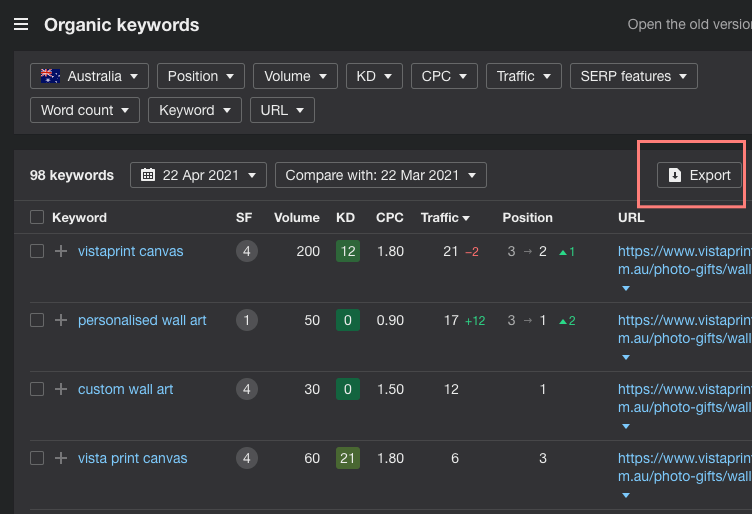
Task: Sort by the Position column header
Action: click(528, 218)
